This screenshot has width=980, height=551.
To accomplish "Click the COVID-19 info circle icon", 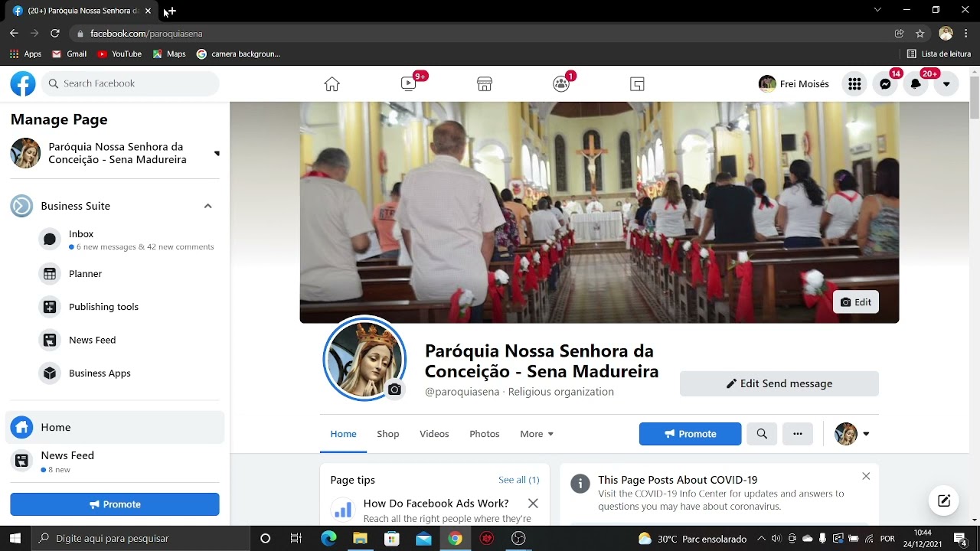I will (x=580, y=484).
